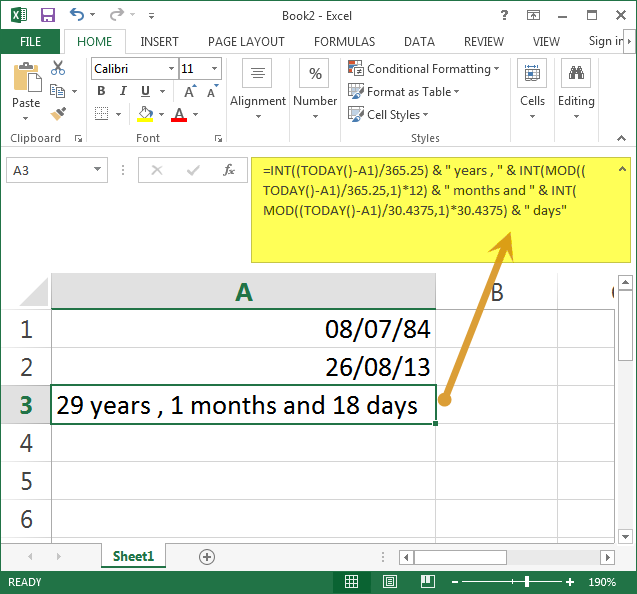Click the Save icon in quick access toolbar
The height and width of the screenshot is (594, 637).
[x=48, y=15]
